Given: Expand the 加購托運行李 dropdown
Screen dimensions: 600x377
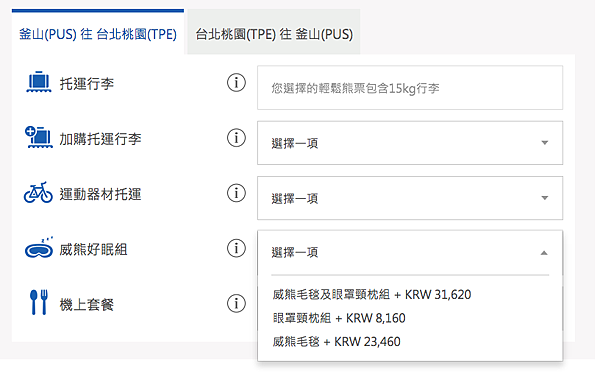Looking at the screenshot, I should [x=410, y=143].
